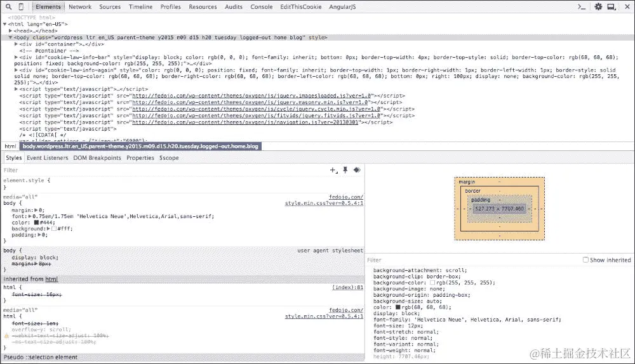Click computed background-color white swatch
The image size is (635, 364).
point(432,283)
